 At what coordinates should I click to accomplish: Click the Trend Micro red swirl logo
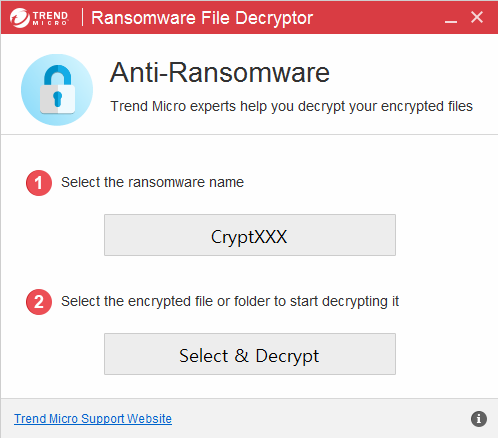click(x=20, y=18)
